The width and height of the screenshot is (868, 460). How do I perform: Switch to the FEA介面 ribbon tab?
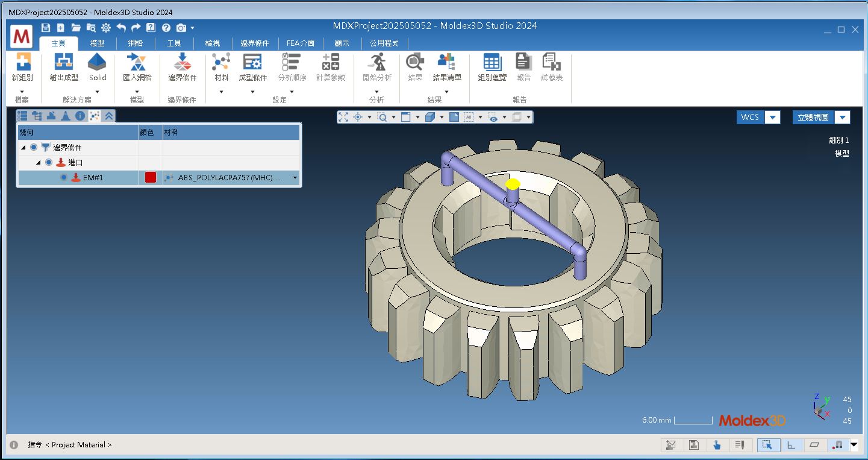click(301, 43)
